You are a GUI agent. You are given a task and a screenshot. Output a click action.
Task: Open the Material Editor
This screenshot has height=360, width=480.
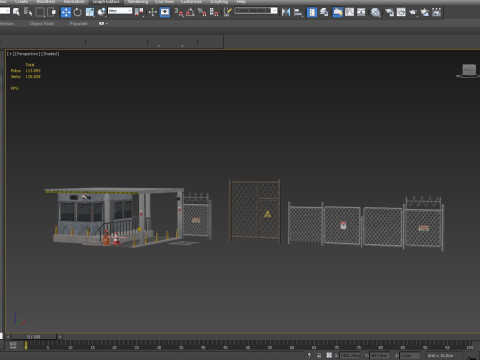coord(376,12)
